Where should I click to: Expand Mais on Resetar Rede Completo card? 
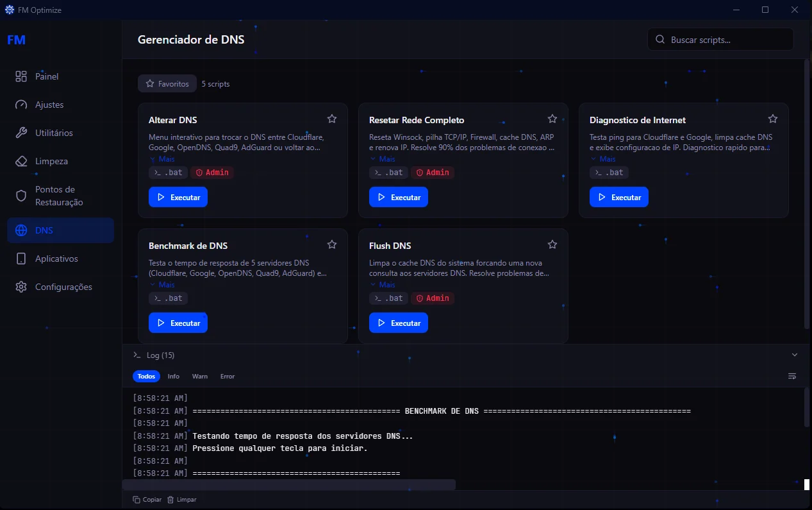[383, 159]
